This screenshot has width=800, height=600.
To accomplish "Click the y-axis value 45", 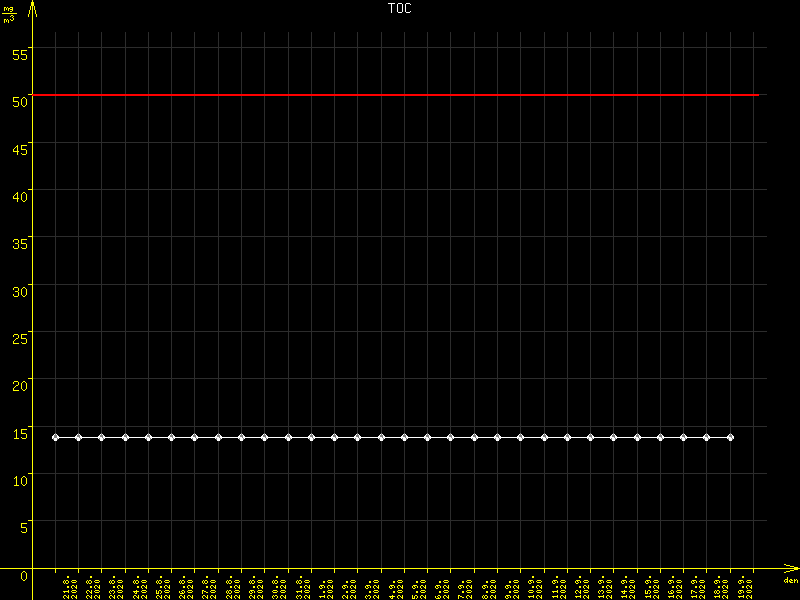I will [x=20, y=147].
